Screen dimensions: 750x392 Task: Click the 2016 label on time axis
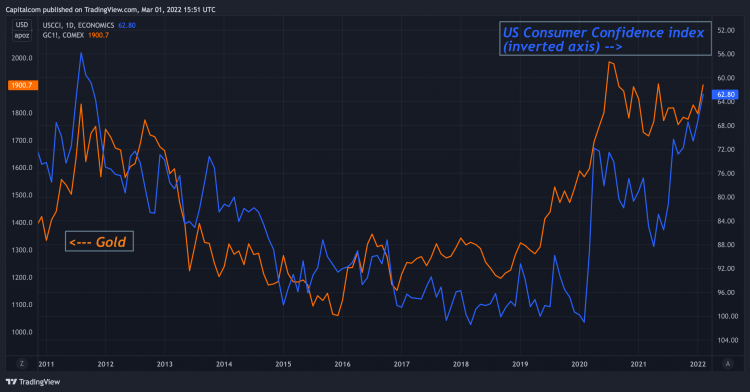click(x=342, y=364)
